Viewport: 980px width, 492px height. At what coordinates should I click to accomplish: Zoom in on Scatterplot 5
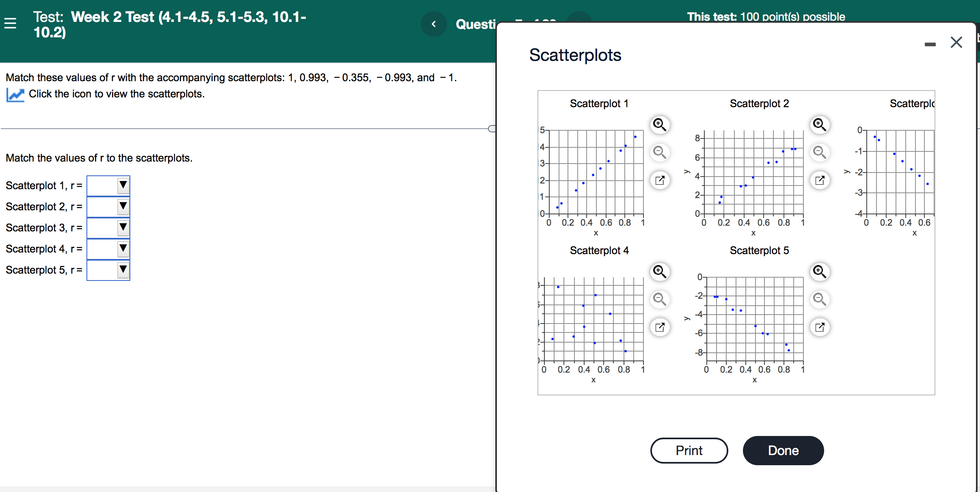[820, 272]
